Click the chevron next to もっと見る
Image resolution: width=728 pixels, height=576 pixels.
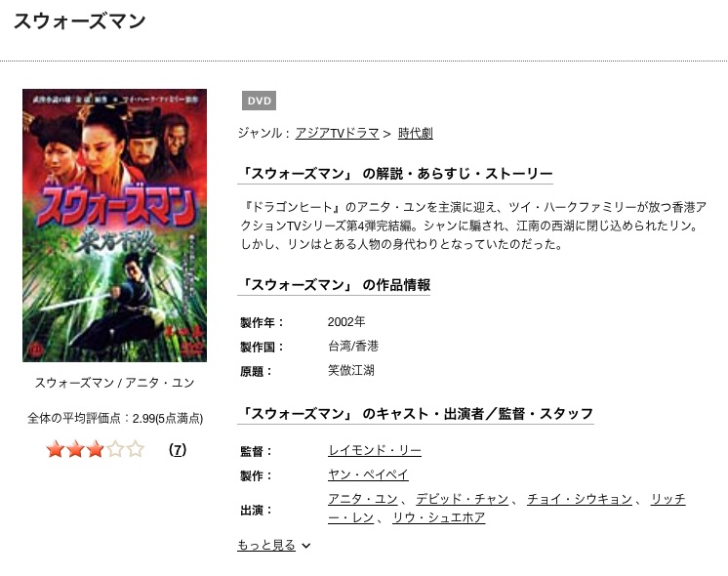coord(306,546)
